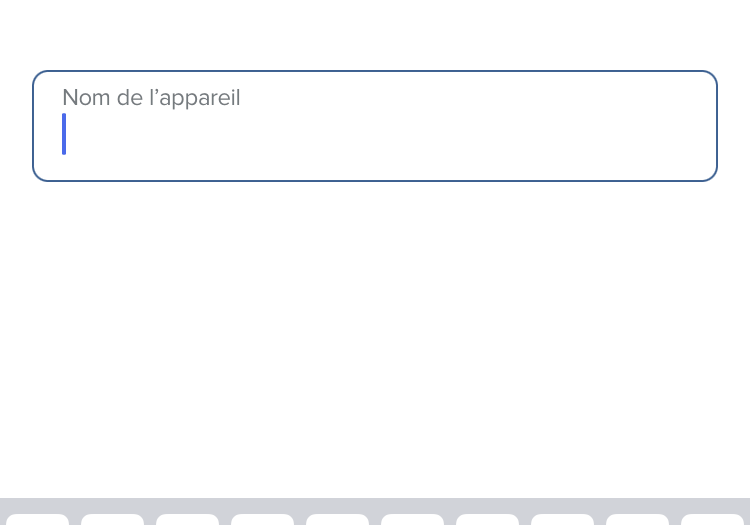Viewport: 750px width, 525px height.
Task: Focus the "Nom de l'appareil" text field
Action: (x=374, y=137)
